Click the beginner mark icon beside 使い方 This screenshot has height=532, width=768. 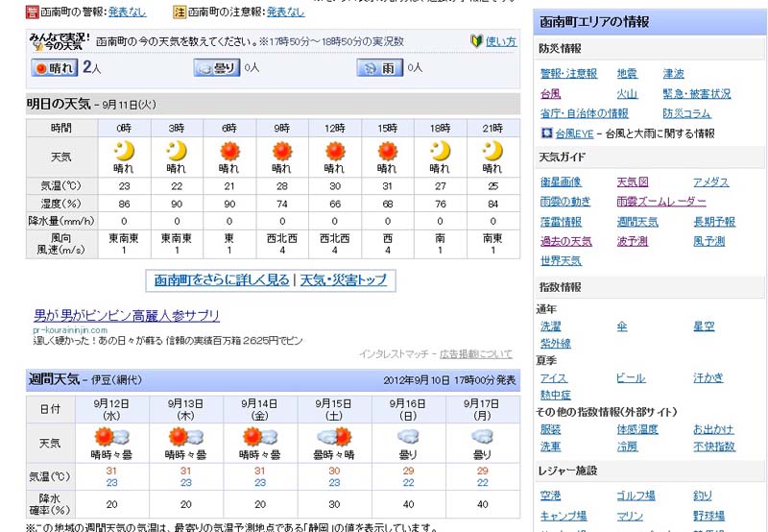point(476,41)
